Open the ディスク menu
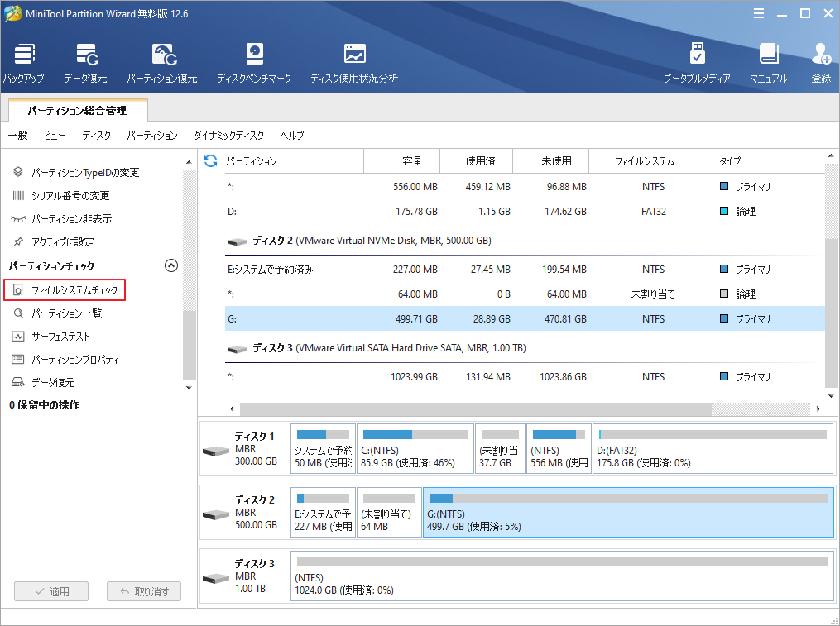Screen dimensions: 840x626 pyautogui.click(x=97, y=136)
